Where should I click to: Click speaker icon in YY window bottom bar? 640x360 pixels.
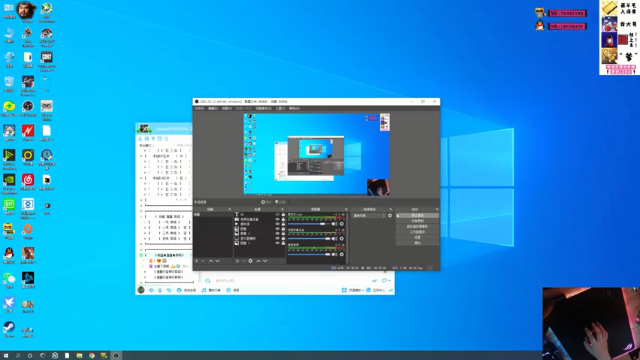click(151, 290)
